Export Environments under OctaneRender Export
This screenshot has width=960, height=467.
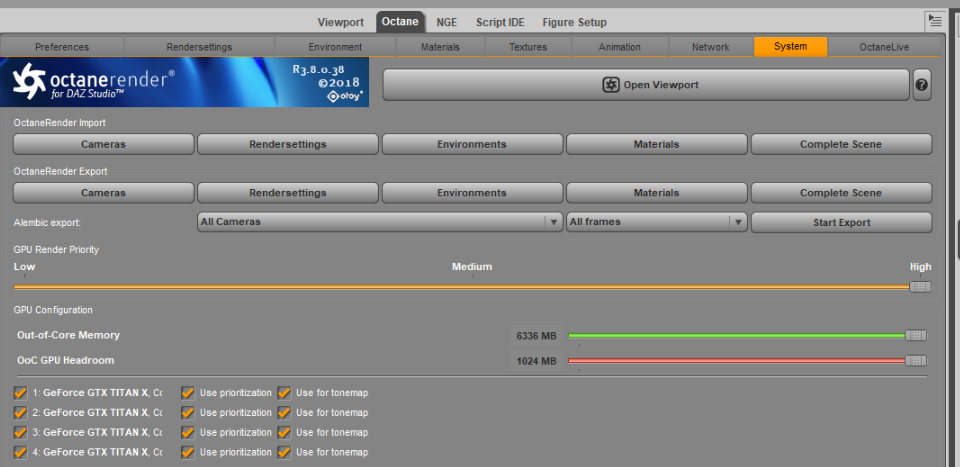tap(472, 193)
